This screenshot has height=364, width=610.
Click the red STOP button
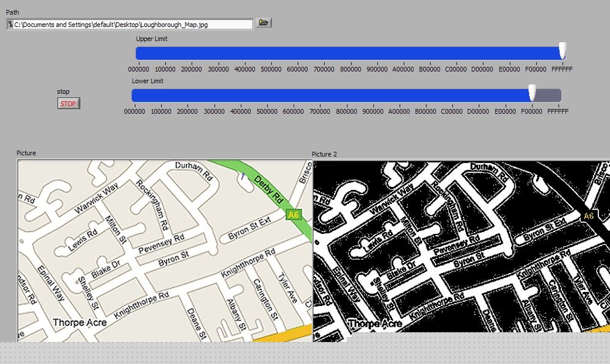68,104
